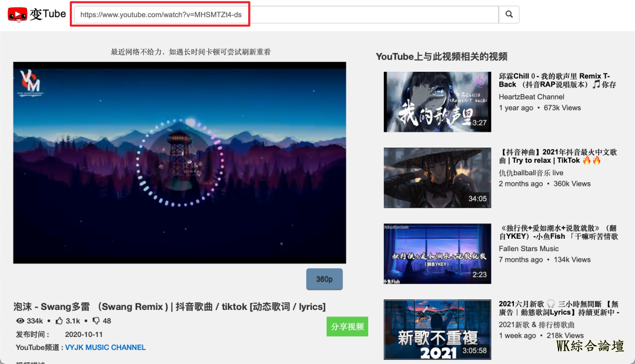Open the 新歌不重複 2021 video thumbnail

click(x=437, y=329)
